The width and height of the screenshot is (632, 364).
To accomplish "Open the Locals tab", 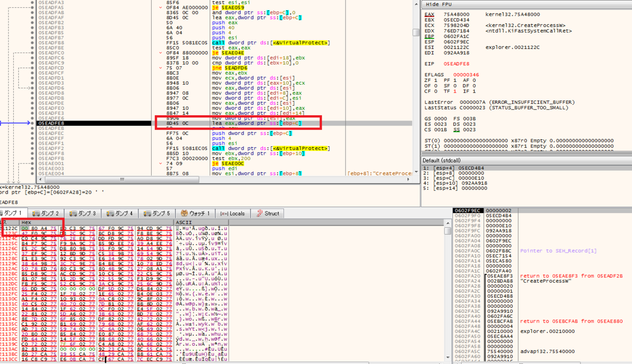I will pos(232,214).
